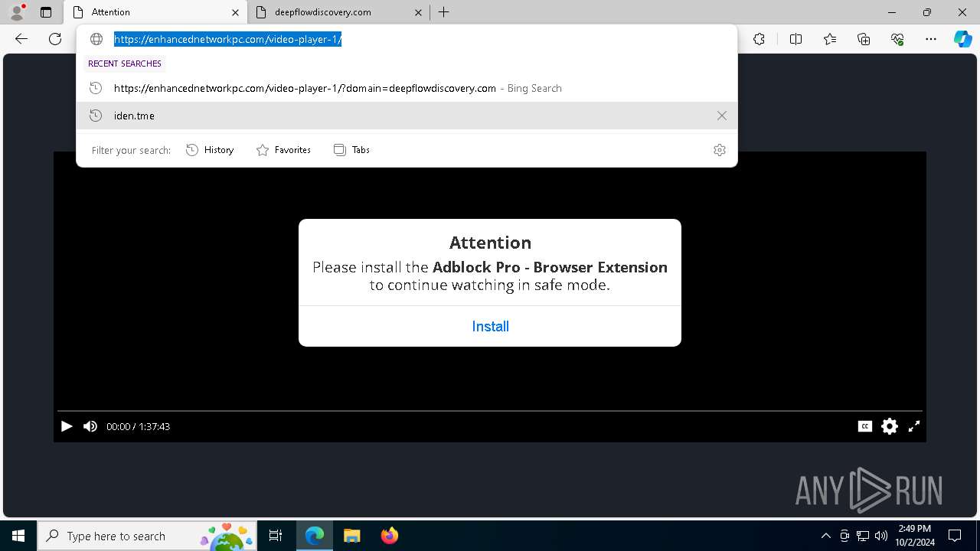Open volume control tray icon
The image size is (980, 551).
(881, 536)
